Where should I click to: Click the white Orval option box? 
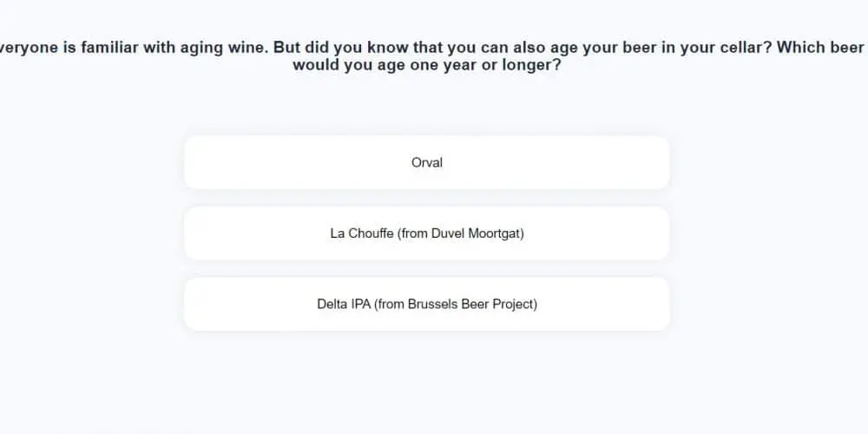click(x=260, y=162)
